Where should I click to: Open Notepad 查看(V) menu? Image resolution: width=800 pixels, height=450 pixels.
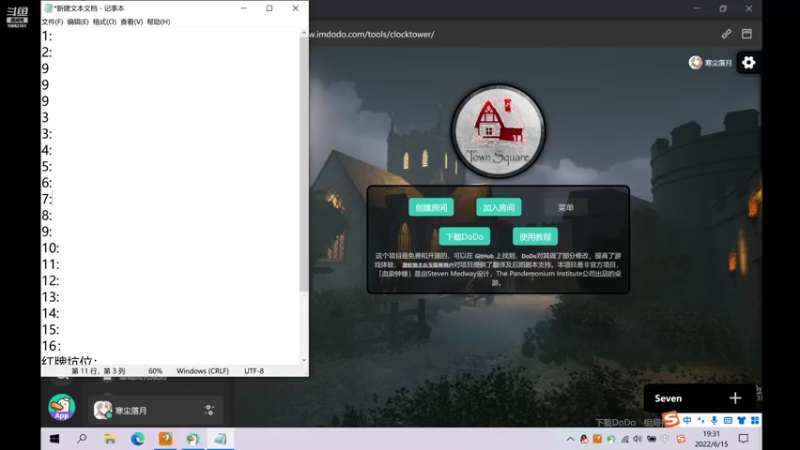point(132,22)
